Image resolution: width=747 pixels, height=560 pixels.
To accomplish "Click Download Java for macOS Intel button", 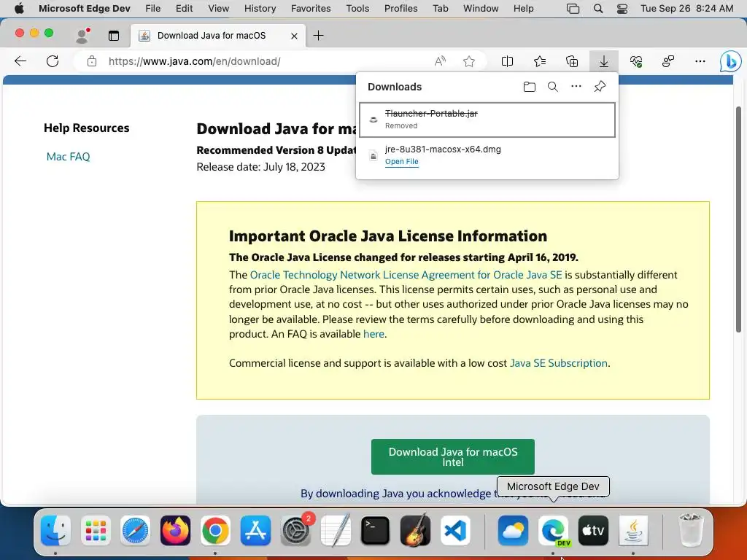I will click(x=452, y=456).
